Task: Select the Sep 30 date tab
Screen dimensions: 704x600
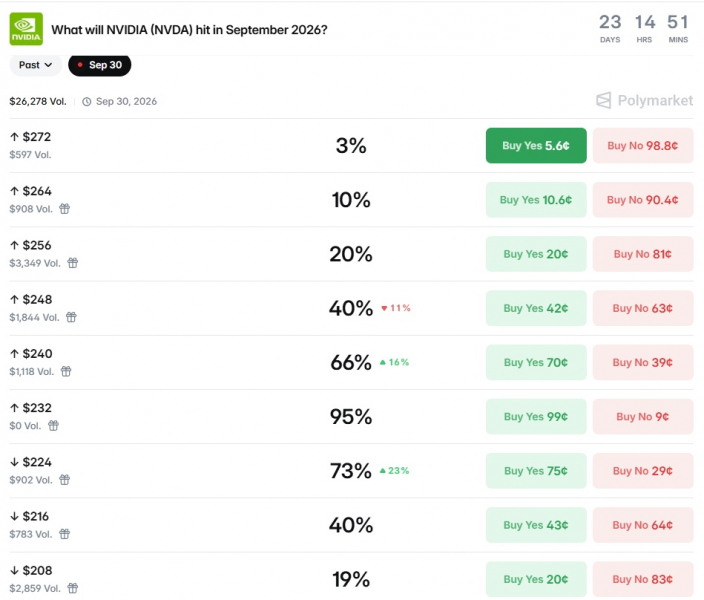Action: [x=100, y=65]
